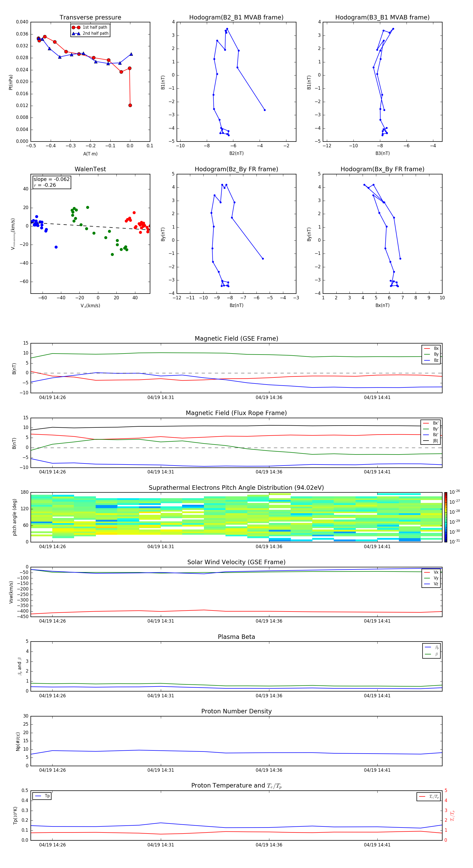Select the "1st half path" legend entry

(x=90, y=27)
